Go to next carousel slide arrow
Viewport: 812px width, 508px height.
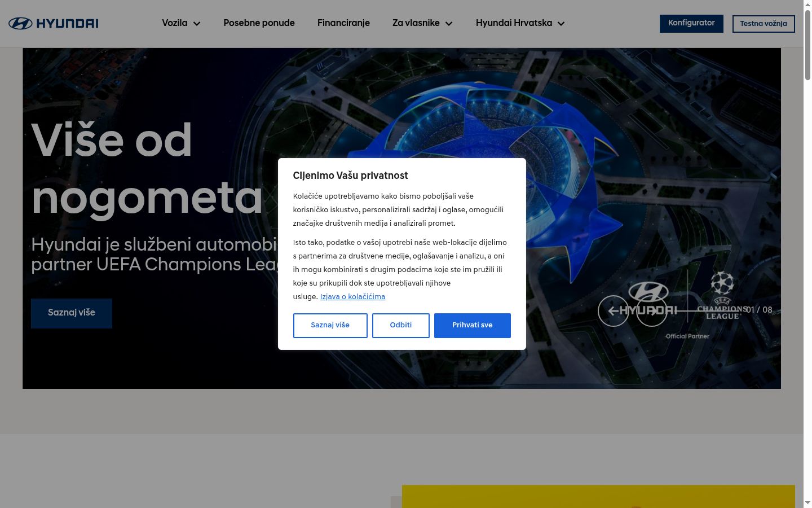[x=652, y=311]
